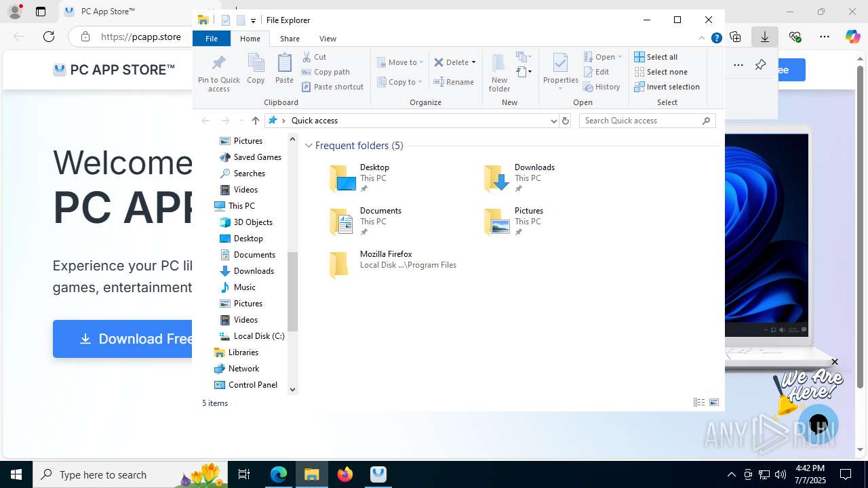This screenshot has width=868, height=488.
Task: Switch to the Home ribbon tab
Action: pos(250,39)
